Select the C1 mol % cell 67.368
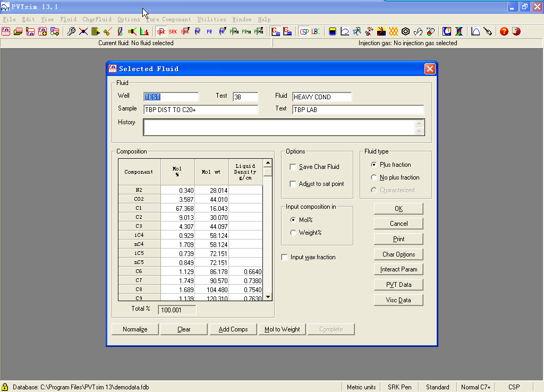This screenshot has height=392, width=544. pyautogui.click(x=178, y=208)
